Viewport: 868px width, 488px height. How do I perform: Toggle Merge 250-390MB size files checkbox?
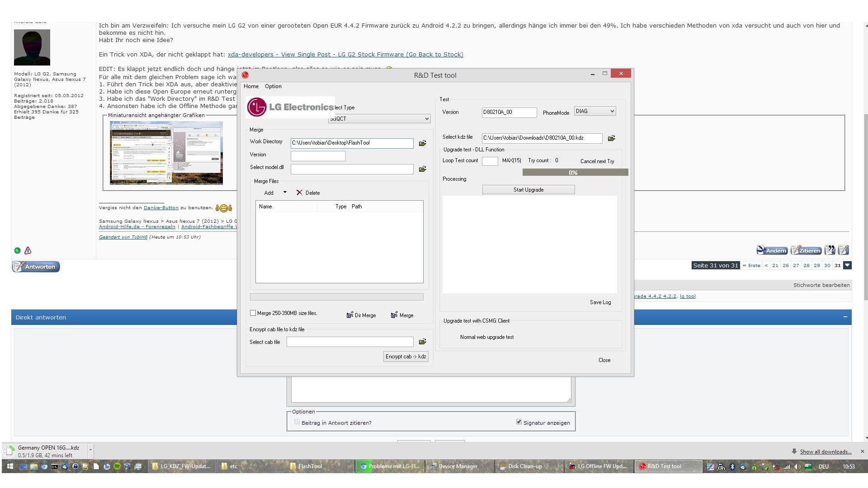253,313
